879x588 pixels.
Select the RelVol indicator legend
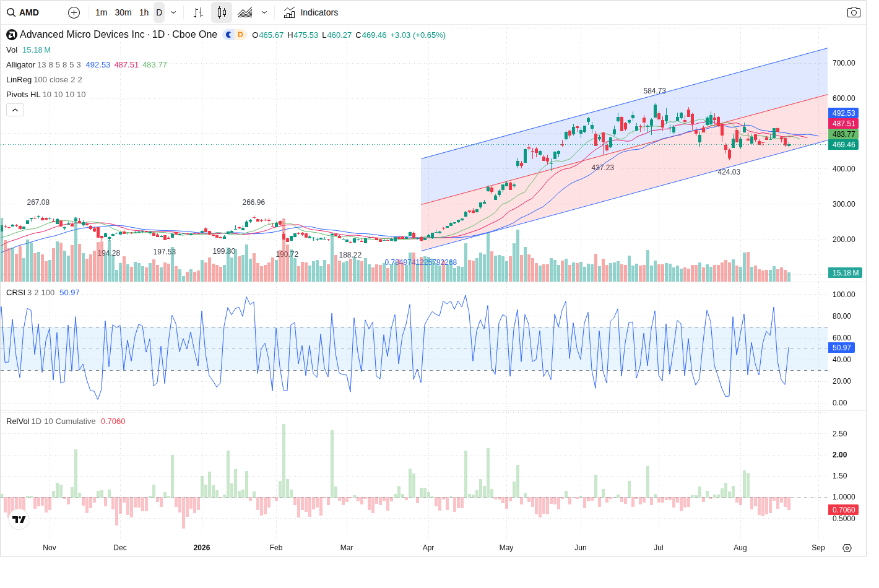pos(17,422)
